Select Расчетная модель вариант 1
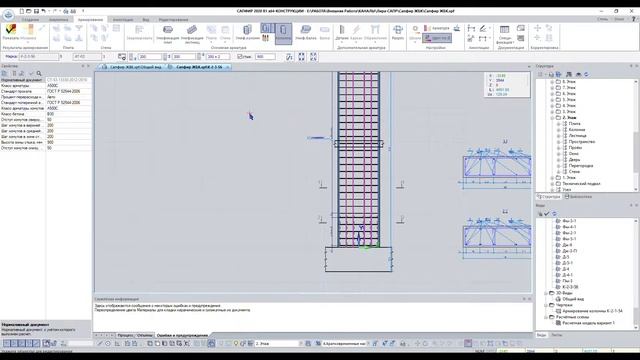The height and width of the screenshot is (360, 640). tap(588, 323)
